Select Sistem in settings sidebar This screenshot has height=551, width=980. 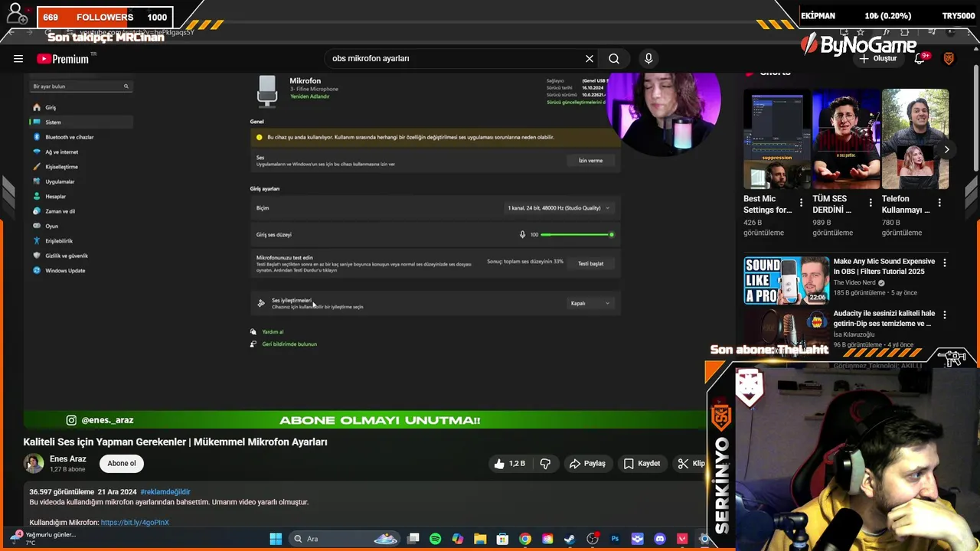(80, 122)
